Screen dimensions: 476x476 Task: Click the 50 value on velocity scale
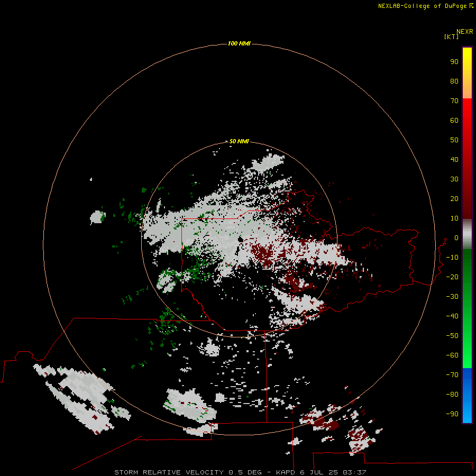[x=454, y=140]
